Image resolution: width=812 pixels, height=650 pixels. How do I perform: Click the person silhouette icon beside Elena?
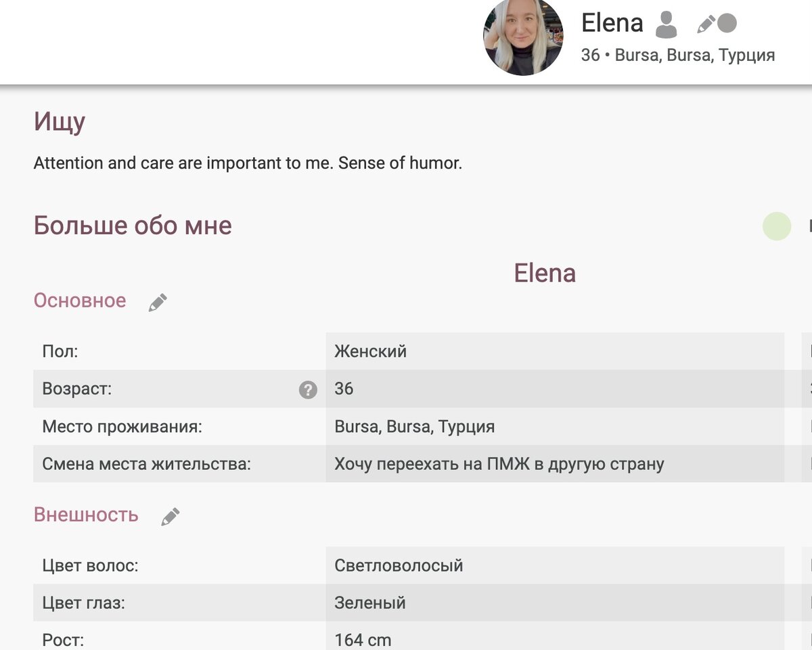point(667,24)
